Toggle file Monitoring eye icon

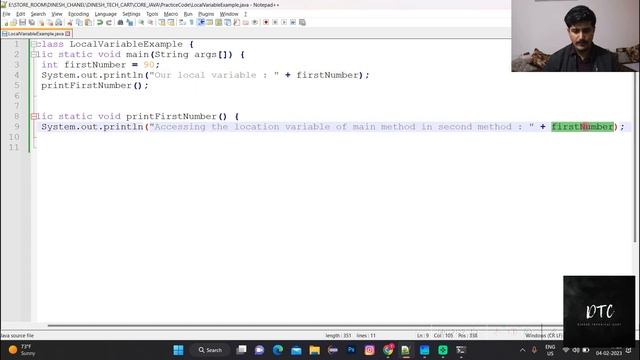click(255, 22)
